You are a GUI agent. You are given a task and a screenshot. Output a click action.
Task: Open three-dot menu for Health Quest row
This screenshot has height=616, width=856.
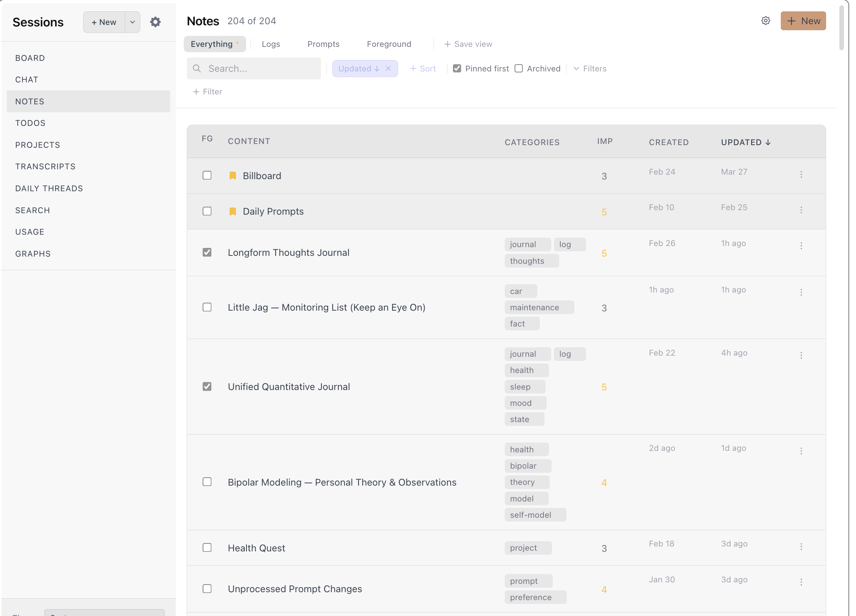click(x=801, y=546)
